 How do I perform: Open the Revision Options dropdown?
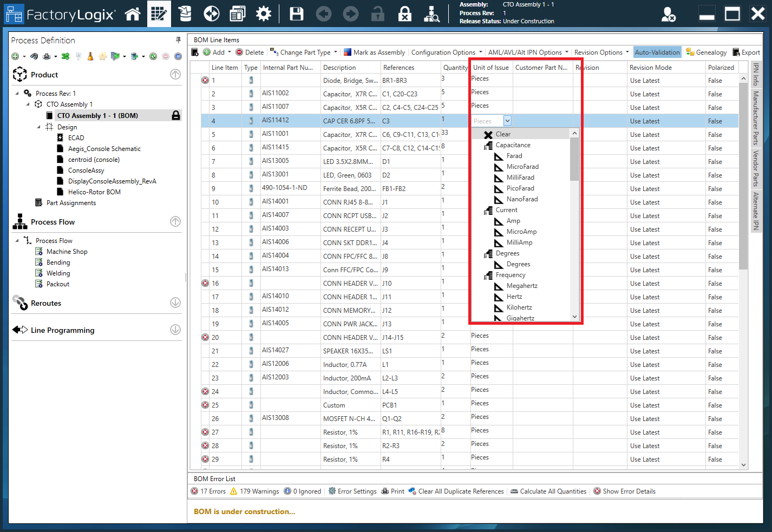coord(597,52)
